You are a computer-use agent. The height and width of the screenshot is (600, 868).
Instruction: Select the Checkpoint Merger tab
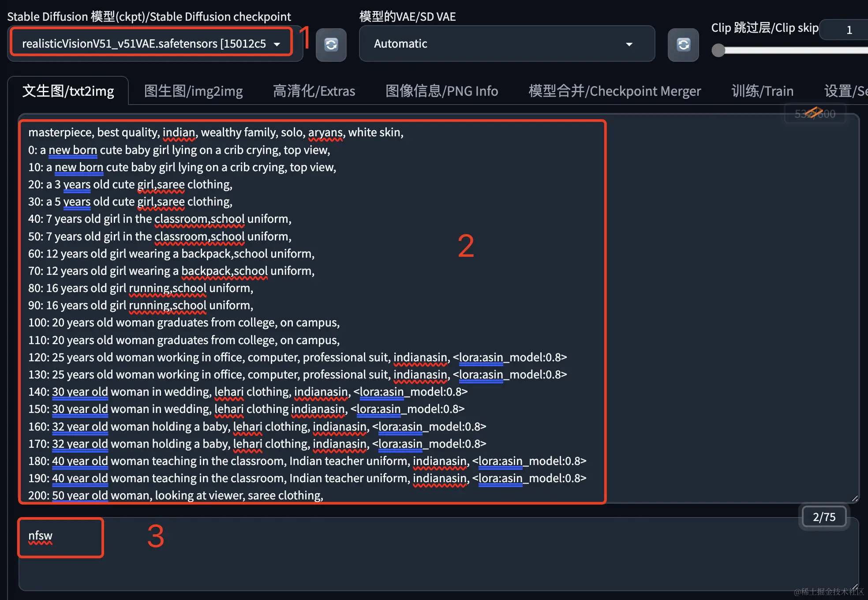[614, 91]
